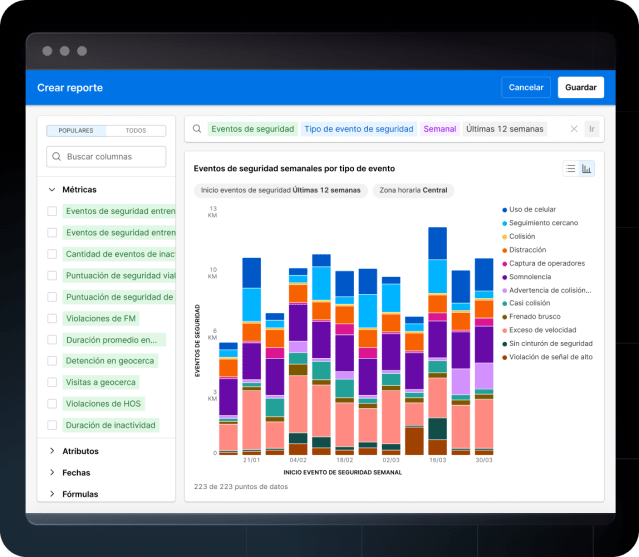Switch to the list table view icon
Viewport: 639px width, 557px height.
[x=571, y=169]
